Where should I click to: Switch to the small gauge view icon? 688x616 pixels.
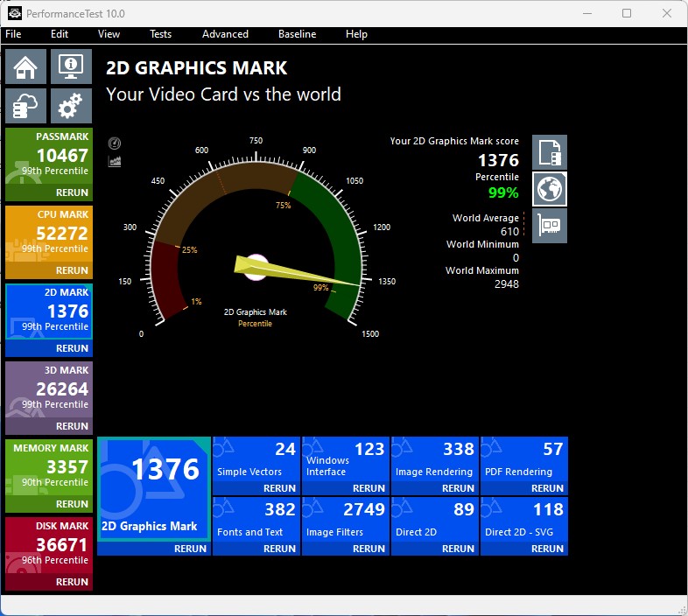(x=115, y=143)
